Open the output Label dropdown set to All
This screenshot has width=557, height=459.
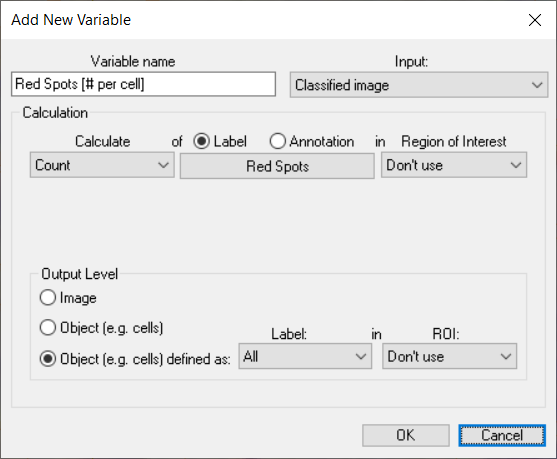(x=305, y=356)
